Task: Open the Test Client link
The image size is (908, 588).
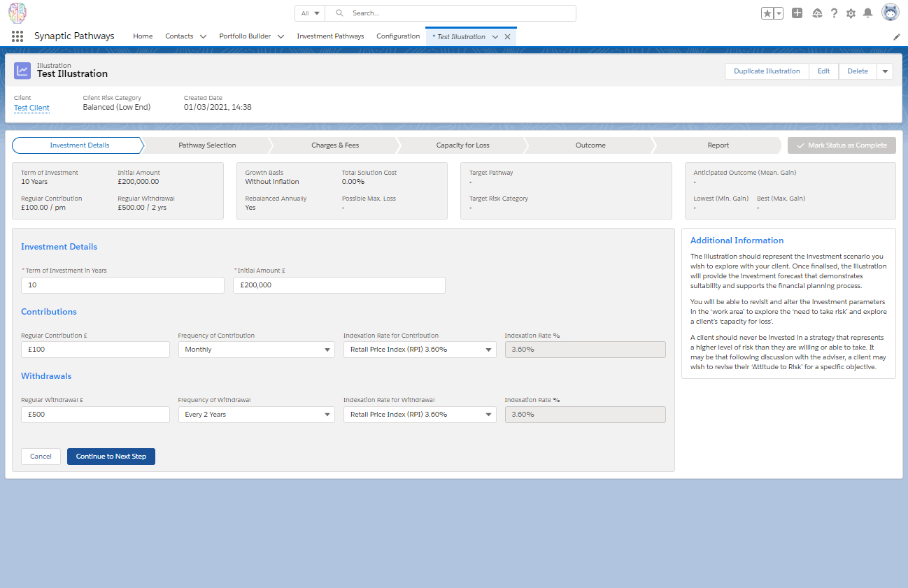Action: 31,108
